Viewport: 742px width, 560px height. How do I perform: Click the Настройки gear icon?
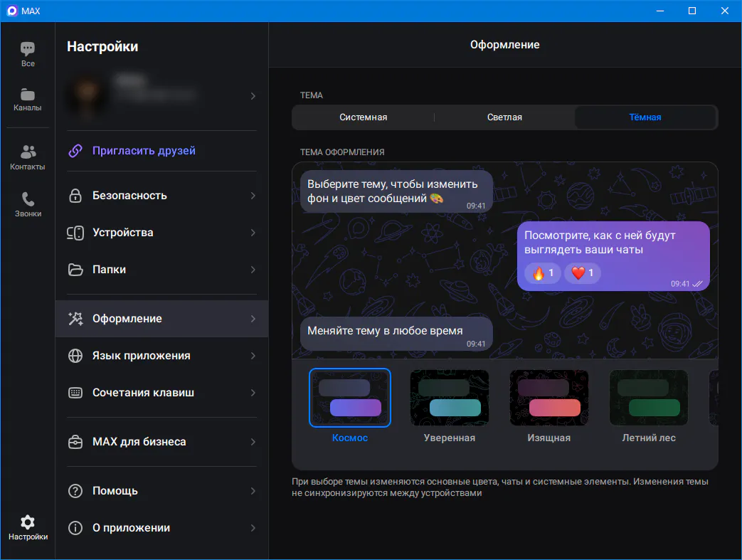point(28,522)
